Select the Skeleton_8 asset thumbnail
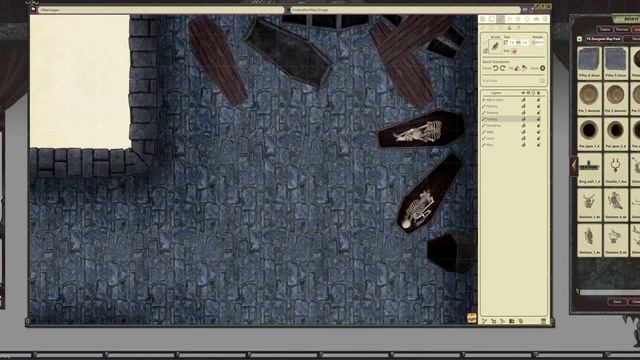 pos(616,240)
